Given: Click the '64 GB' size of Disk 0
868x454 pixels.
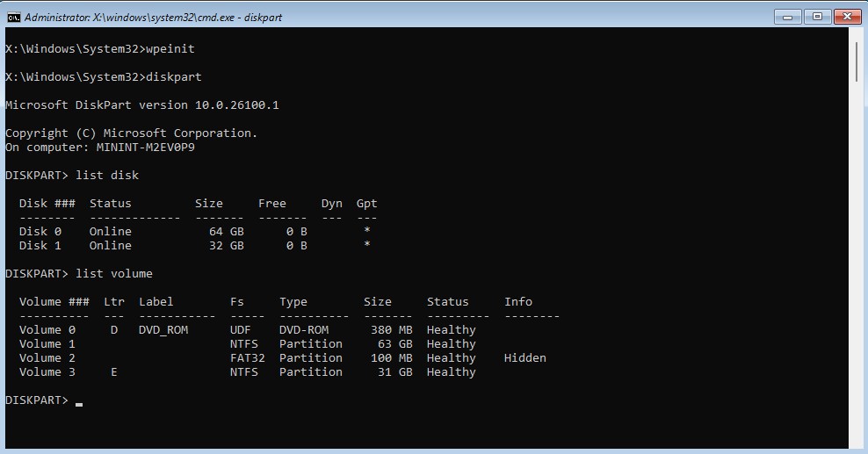Looking at the screenshot, I should tap(227, 232).
